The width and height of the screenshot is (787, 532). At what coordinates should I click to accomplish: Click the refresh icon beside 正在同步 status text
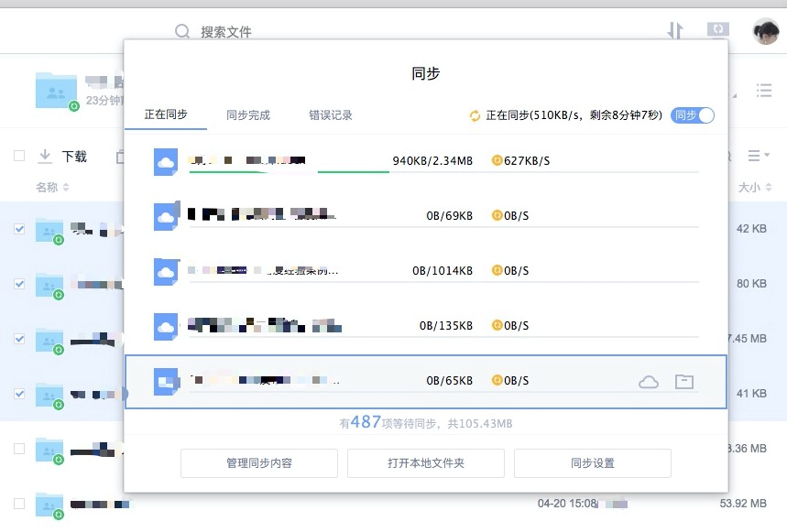pyautogui.click(x=475, y=115)
